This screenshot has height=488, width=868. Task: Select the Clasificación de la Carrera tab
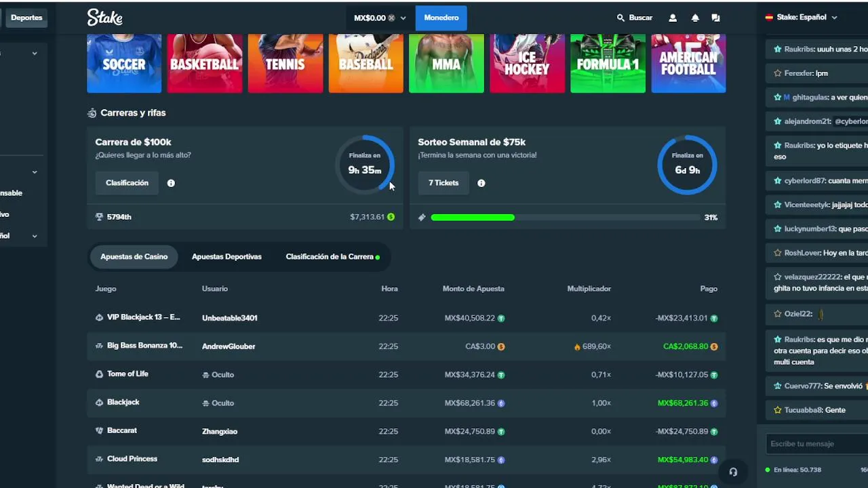tap(332, 257)
